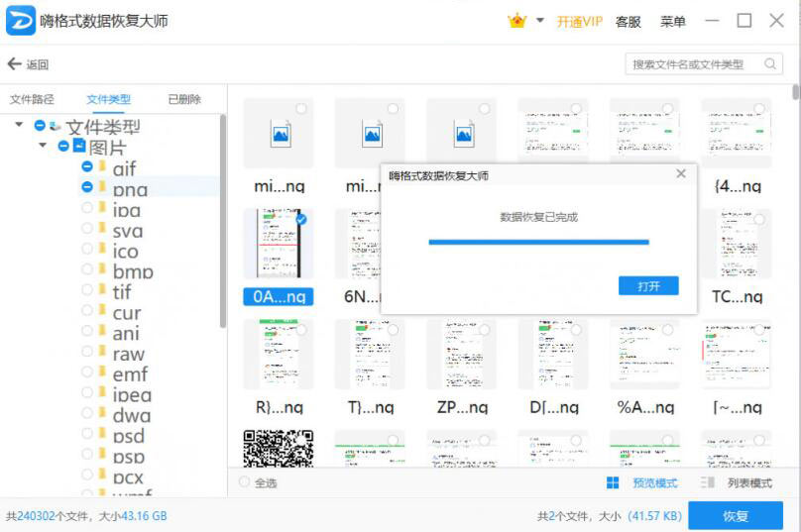Image resolution: width=801 pixels, height=532 pixels.
Task: Select the jpeg folder in tree
Action: pyautogui.click(x=132, y=394)
